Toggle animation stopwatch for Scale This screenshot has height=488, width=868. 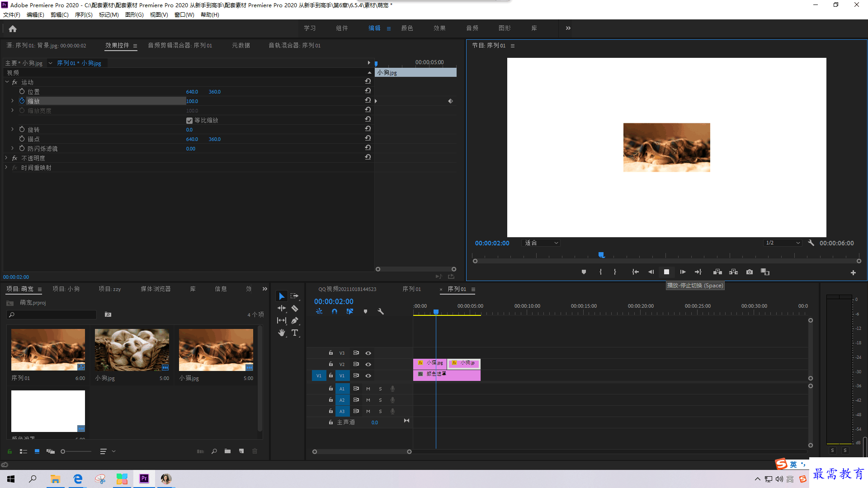(22, 101)
